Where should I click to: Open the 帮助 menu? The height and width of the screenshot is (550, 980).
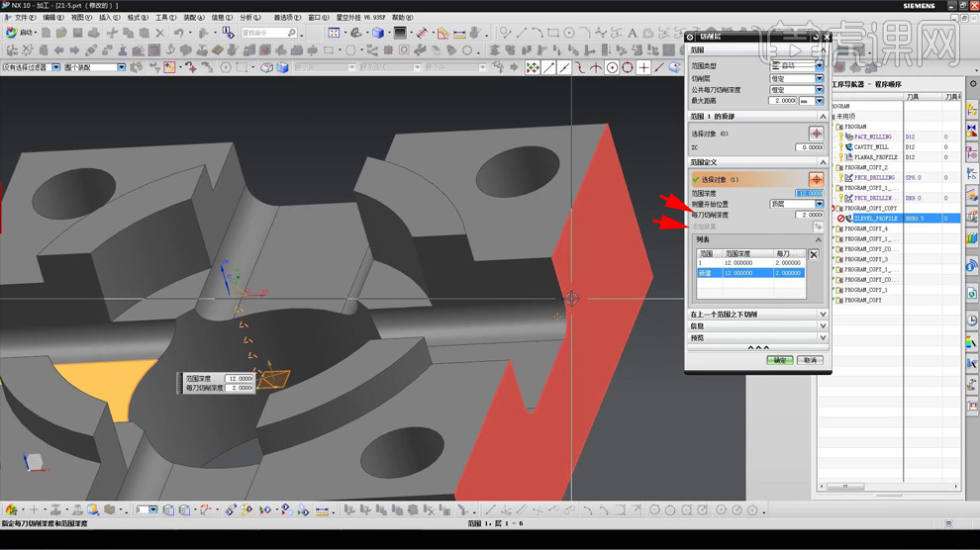402,18
